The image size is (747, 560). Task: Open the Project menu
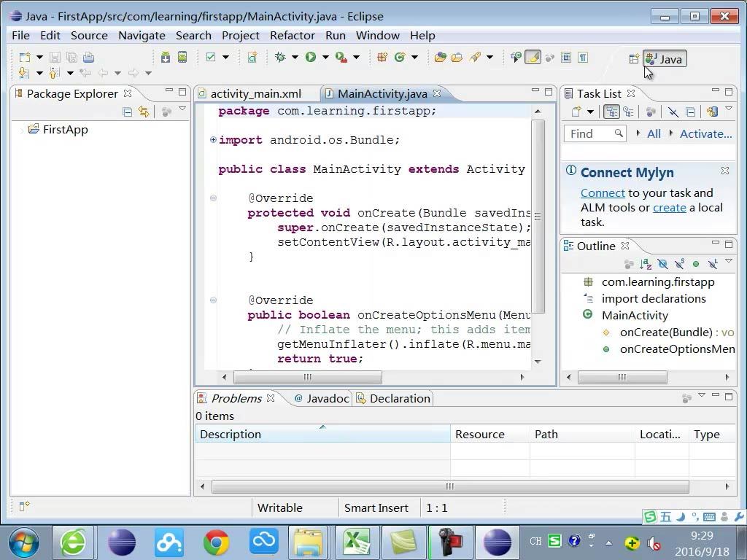click(241, 36)
